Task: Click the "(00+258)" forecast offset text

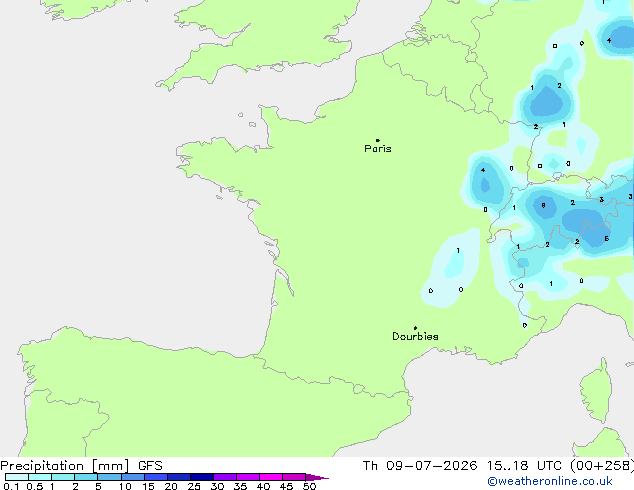Action: tap(602, 466)
